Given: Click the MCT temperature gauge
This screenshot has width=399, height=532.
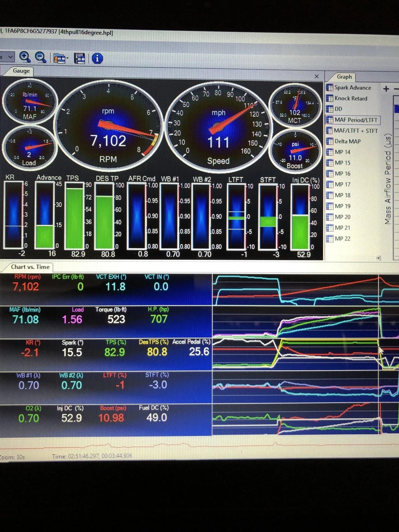Looking at the screenshot, I should 295,105.
